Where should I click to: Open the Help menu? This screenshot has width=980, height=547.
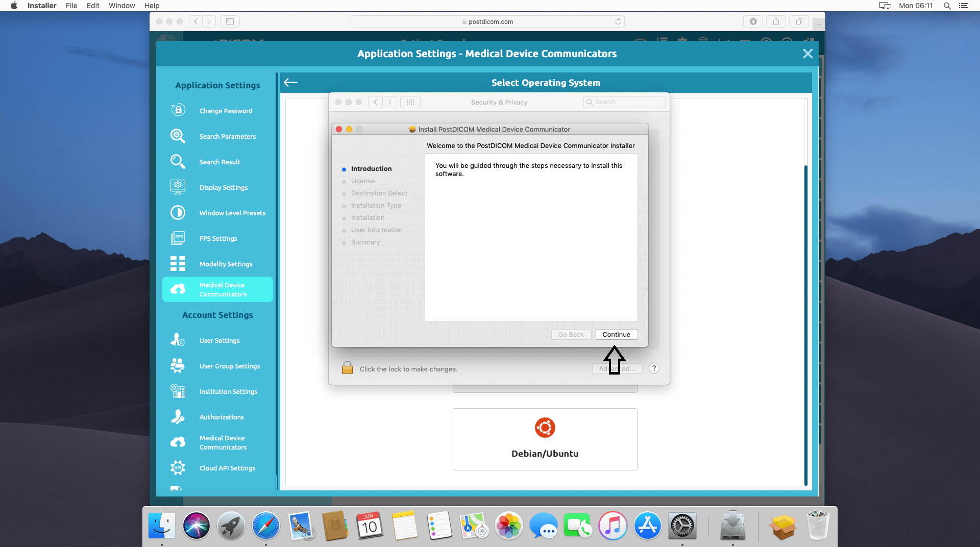click(x=152, y=6)
